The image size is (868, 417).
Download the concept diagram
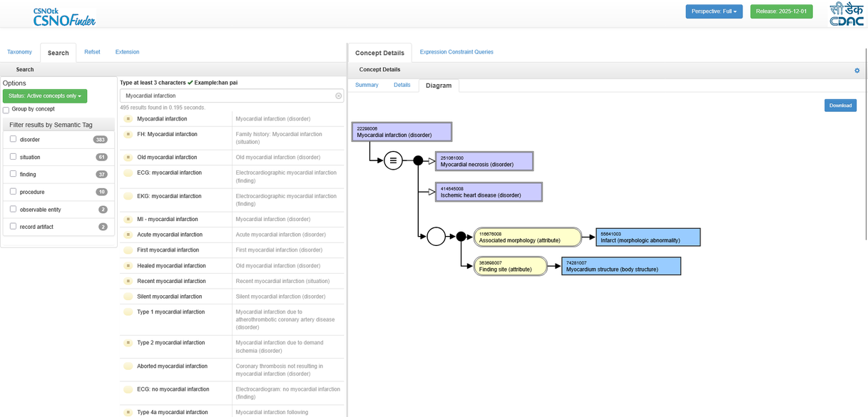point(840,105)
